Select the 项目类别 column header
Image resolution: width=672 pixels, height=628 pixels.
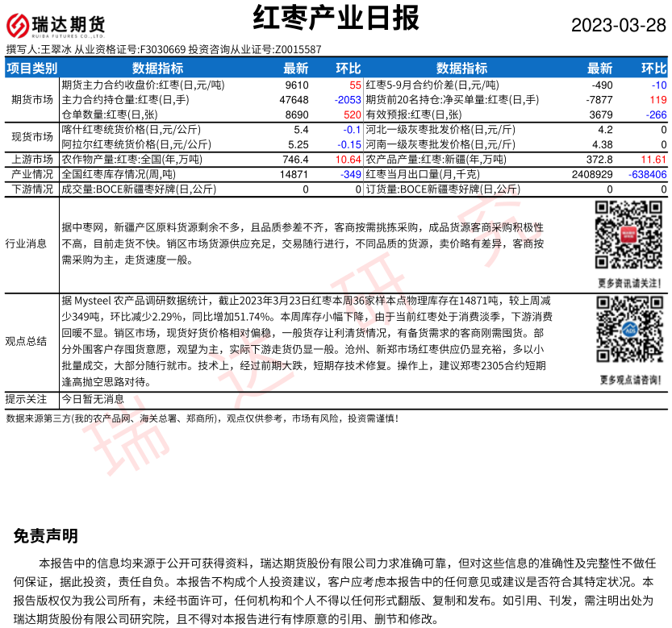click(x=31, y=69)
